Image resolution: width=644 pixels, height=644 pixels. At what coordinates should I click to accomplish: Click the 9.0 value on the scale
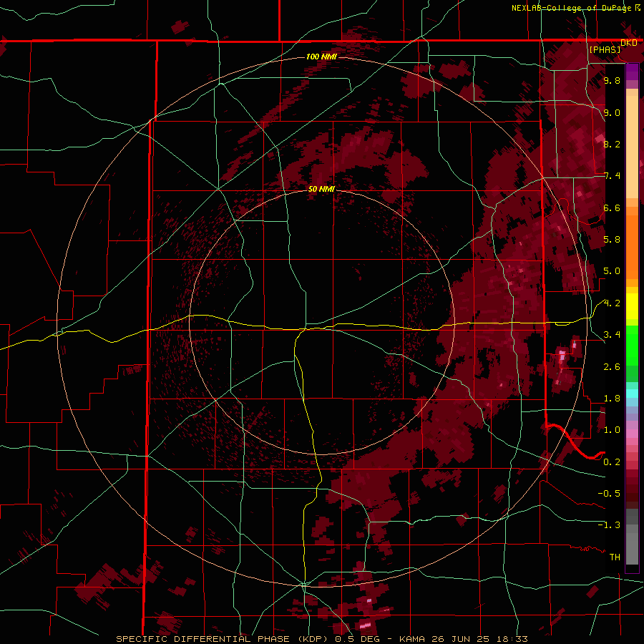pos(612,112)
